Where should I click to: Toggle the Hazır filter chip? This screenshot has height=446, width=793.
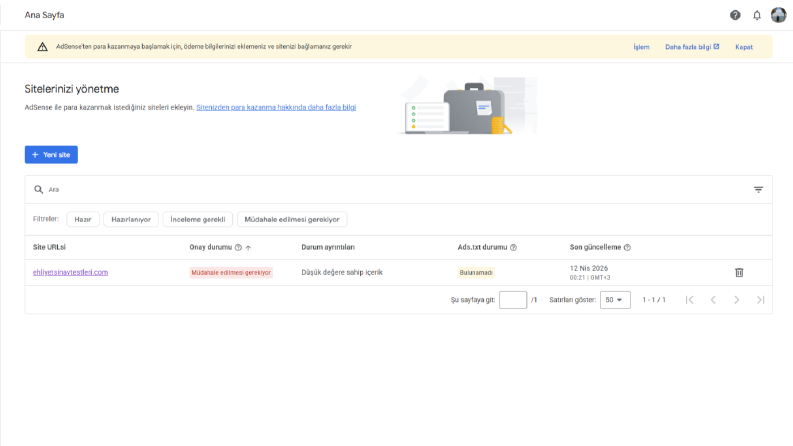(x=83, y=219)
